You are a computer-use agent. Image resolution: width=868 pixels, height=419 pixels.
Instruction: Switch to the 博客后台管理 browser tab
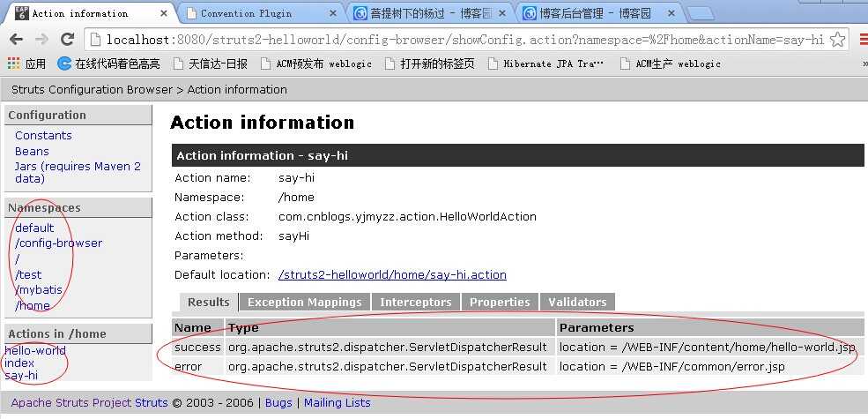(599, 13)
